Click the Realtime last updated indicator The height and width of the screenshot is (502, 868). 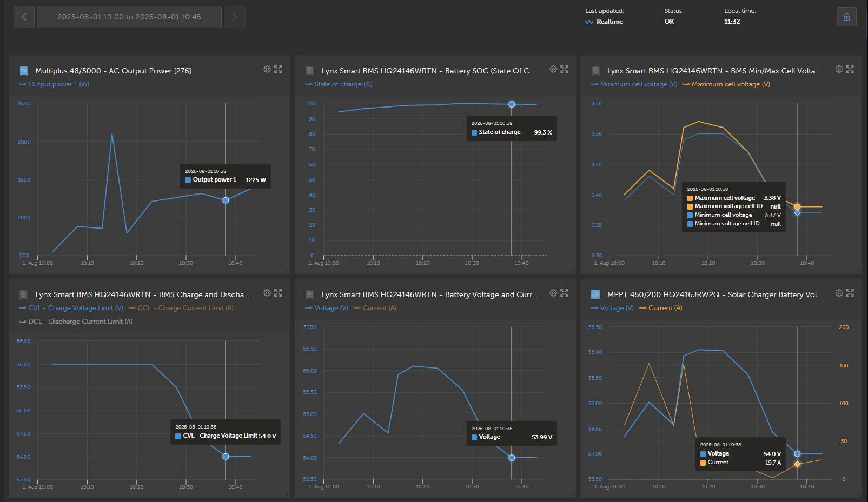click(604, 22)
